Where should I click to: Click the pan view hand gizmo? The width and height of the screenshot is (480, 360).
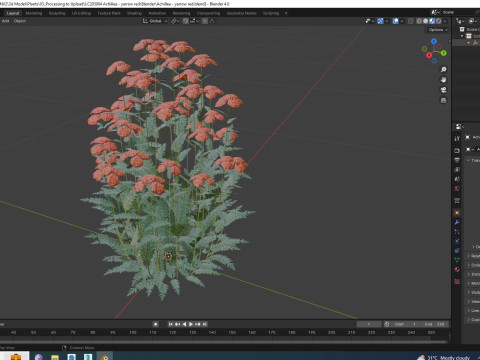point(443,80)
